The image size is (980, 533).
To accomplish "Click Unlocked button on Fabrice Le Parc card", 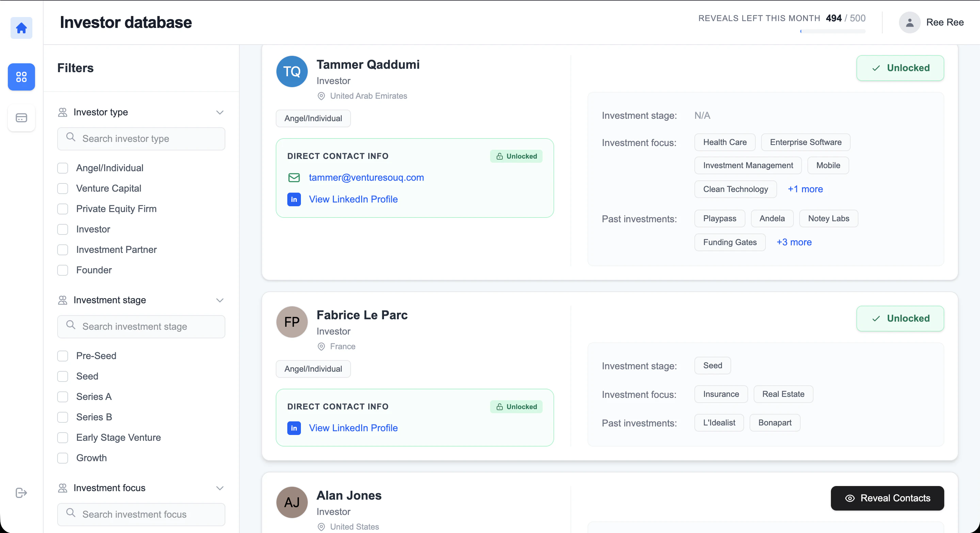I will pyautogui.click(x=900, y=319).
